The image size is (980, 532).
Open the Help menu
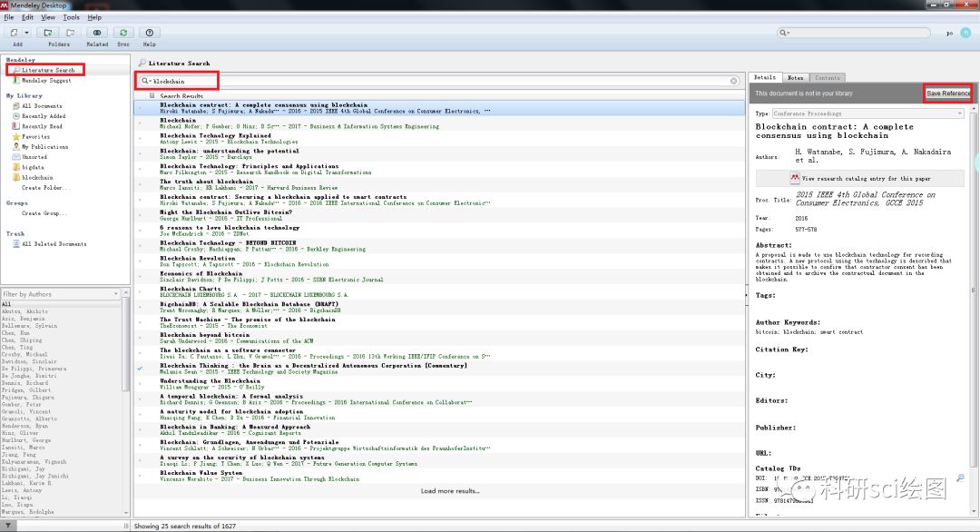[x=94, y=17]
